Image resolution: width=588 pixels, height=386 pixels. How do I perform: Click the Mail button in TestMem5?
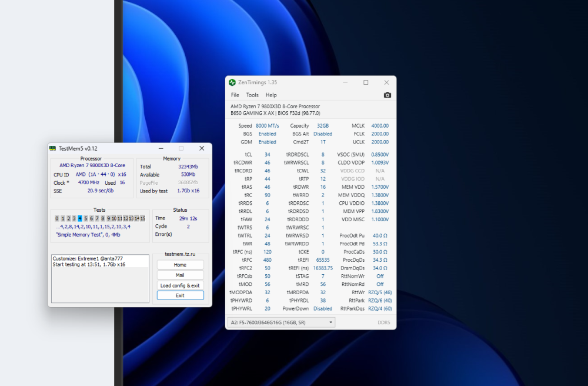180,274
